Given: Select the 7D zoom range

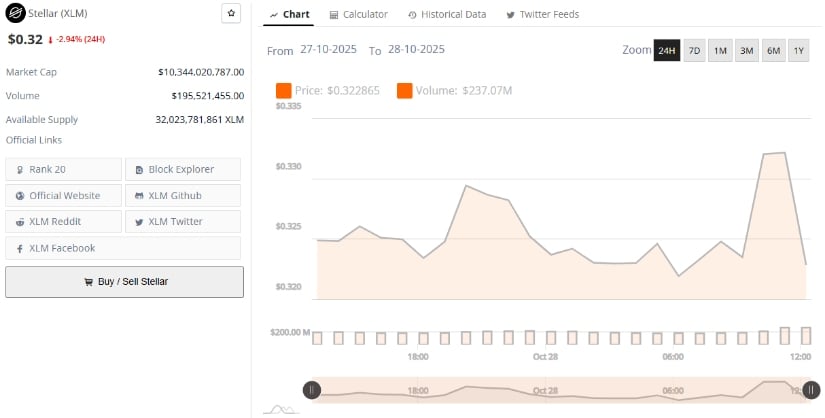Looking at the screenshot, I should coord(694,51).
